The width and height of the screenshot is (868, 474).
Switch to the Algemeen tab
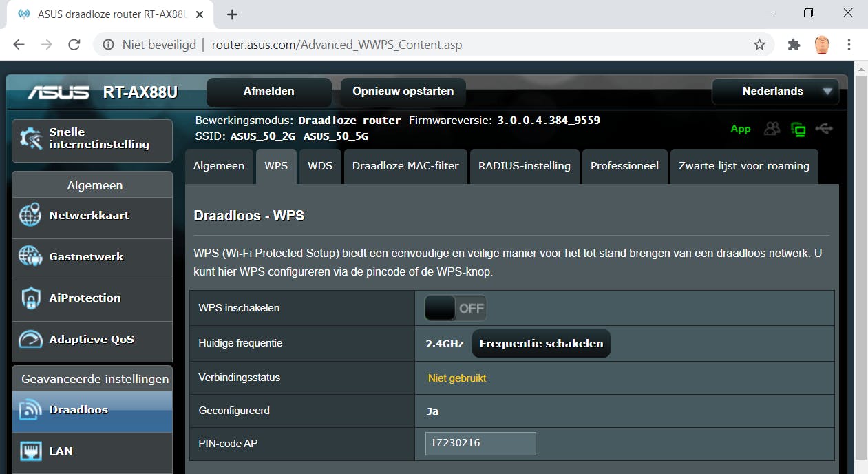point(218,166)
